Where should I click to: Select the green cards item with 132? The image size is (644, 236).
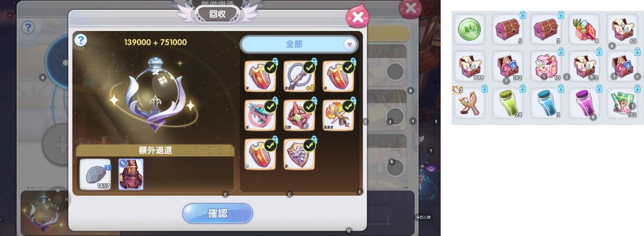click(622, 103)
